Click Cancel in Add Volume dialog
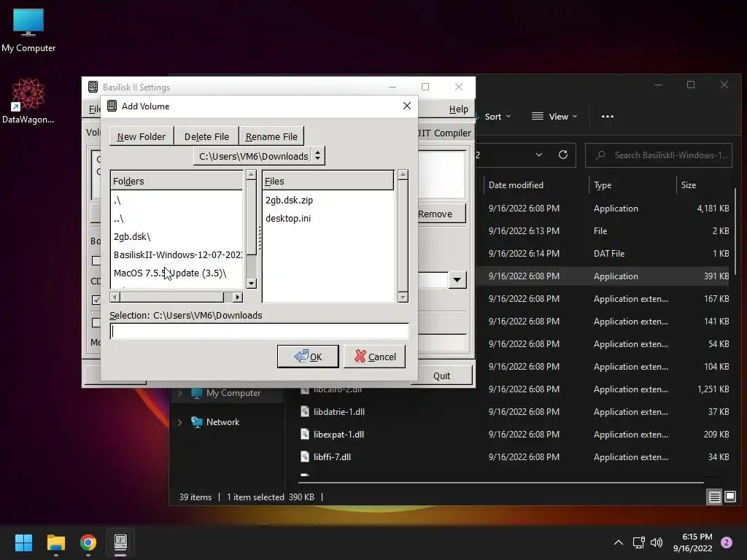The height and width of the screenshot is (560, 747). pyautogui.click(x=374, y=356)
